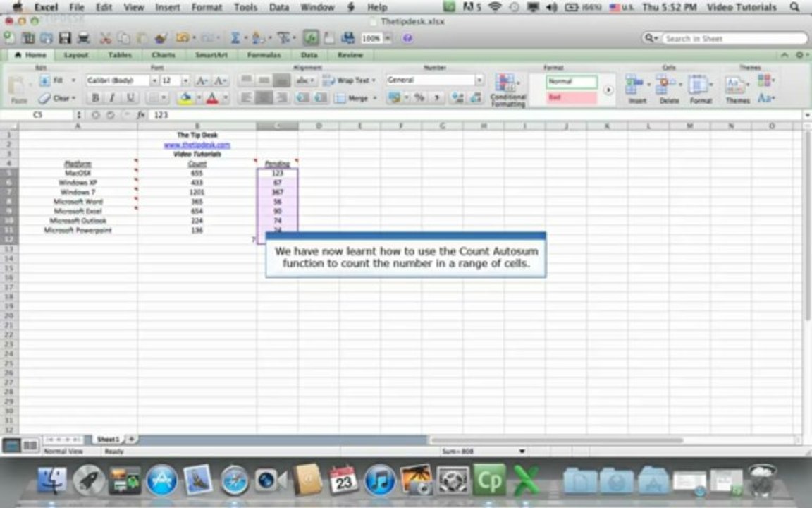
Task: Toggle bottom vertical alignment
Action: (282, 80)
